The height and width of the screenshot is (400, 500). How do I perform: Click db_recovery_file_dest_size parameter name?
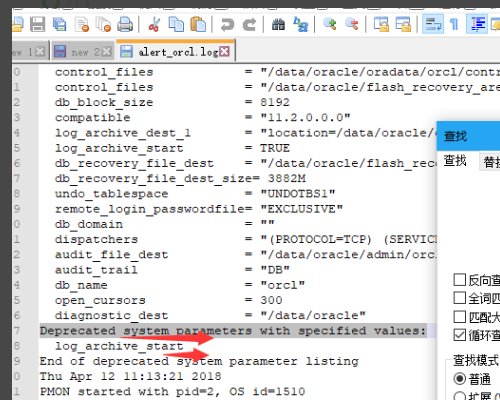153,179
